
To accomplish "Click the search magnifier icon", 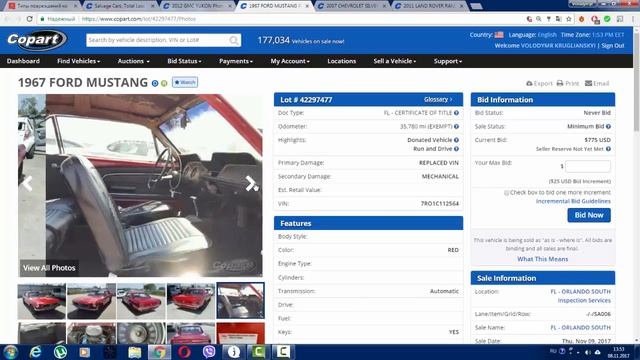I will 234,40.
